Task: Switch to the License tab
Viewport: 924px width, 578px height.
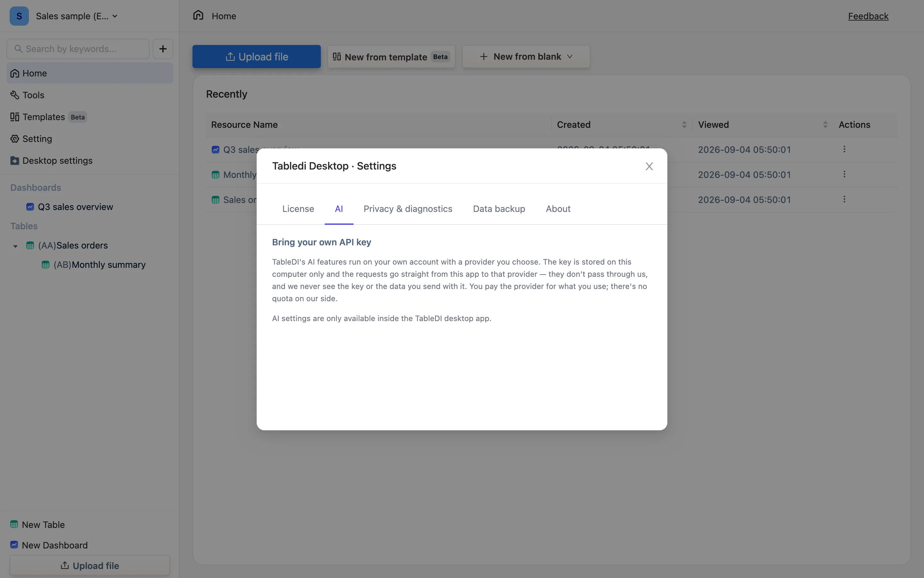Action: click(x=298, y=209)
